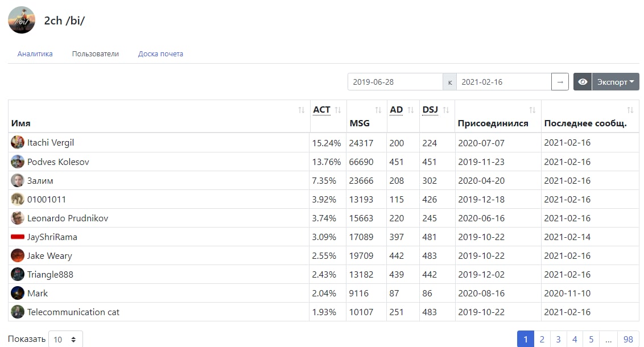The height and width of the screenshot is (347, 644).
Task: Go to page 5
Action: (x=592, y=339)
